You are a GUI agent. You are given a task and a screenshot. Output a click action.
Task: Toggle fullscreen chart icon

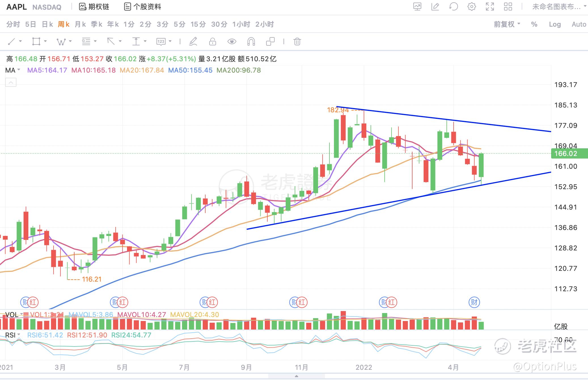(490, 7)
